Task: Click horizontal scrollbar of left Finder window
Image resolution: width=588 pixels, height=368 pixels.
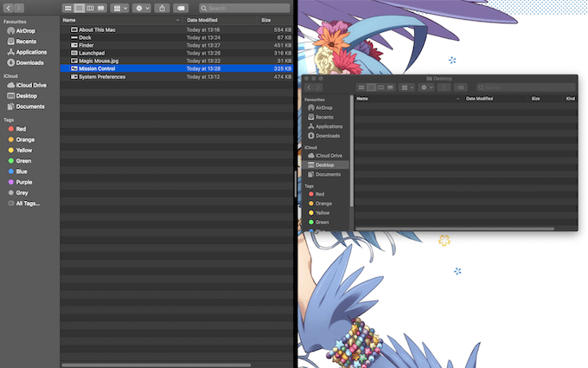Action: click(x=157, y=365)
